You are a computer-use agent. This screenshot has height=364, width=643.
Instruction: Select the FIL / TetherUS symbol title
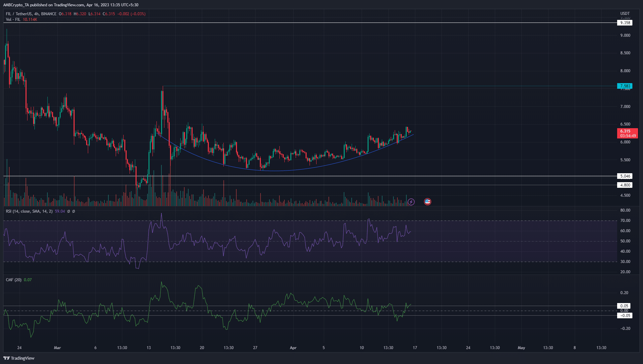pyautogui.click(x=31, y=14)
